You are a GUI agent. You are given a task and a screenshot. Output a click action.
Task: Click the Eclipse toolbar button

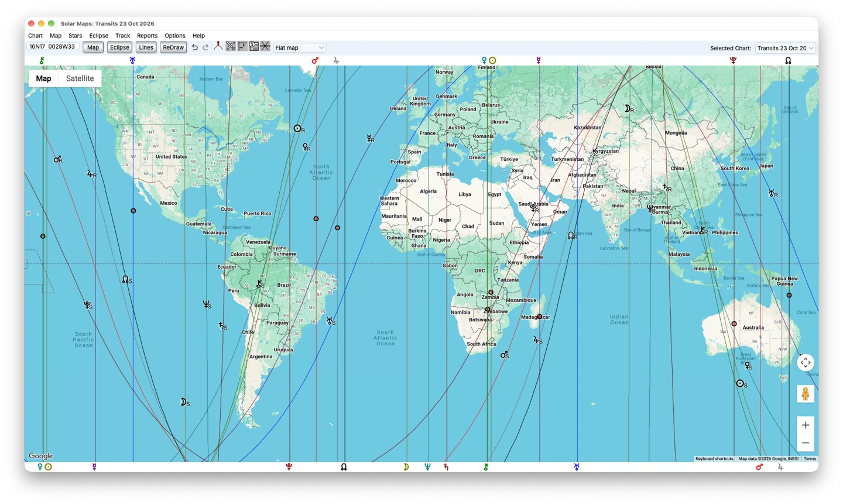click(119, 47)
